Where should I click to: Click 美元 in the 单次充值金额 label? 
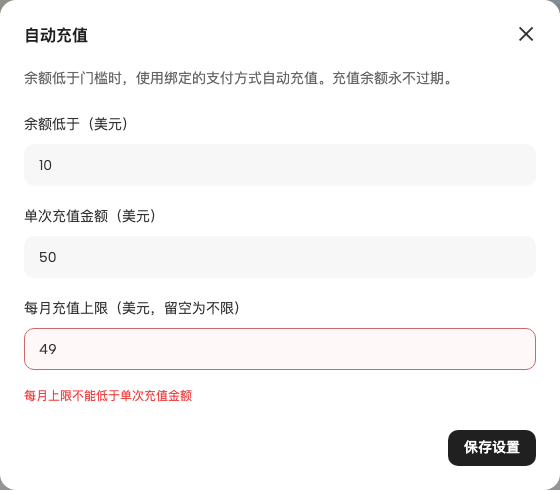click(136, 216)
